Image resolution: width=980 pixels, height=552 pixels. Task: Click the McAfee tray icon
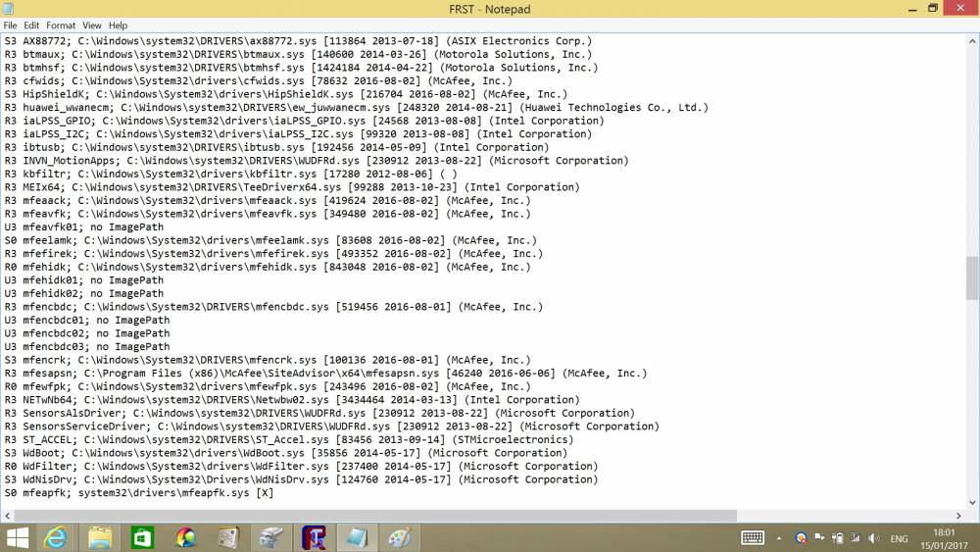click(x=801, y=537)
